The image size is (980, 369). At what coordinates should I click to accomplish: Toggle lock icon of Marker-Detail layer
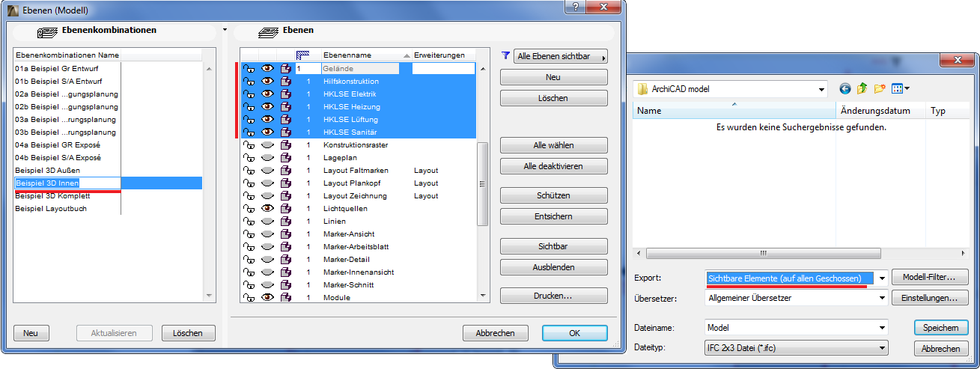tap(249, 259)
